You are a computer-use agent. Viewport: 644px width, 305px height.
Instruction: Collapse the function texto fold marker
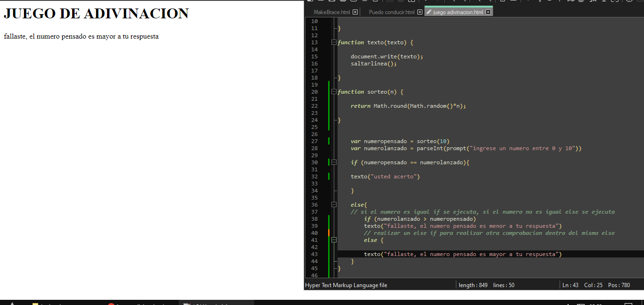334,42
